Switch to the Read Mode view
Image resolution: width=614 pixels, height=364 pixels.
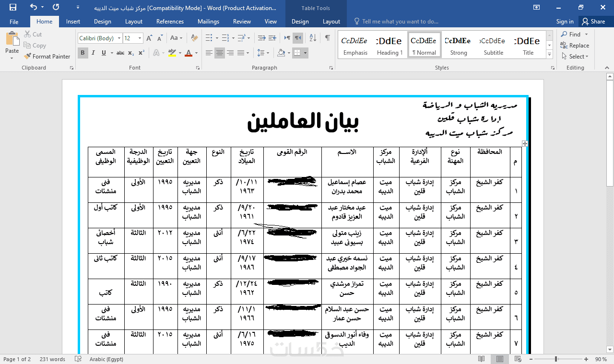click(482, 359)
